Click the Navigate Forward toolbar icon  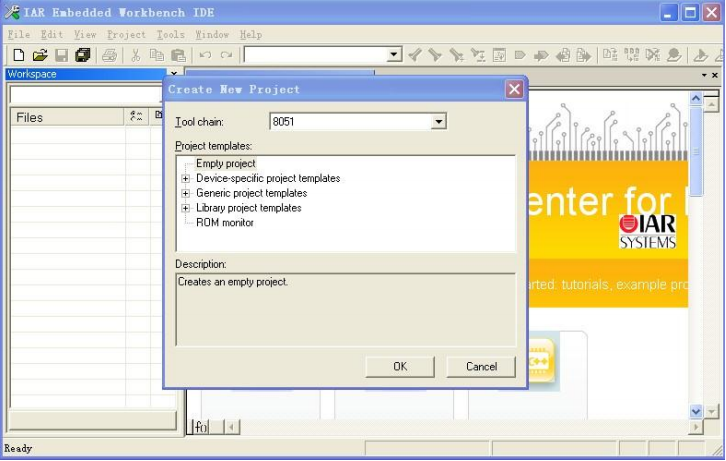click(583, 55)
